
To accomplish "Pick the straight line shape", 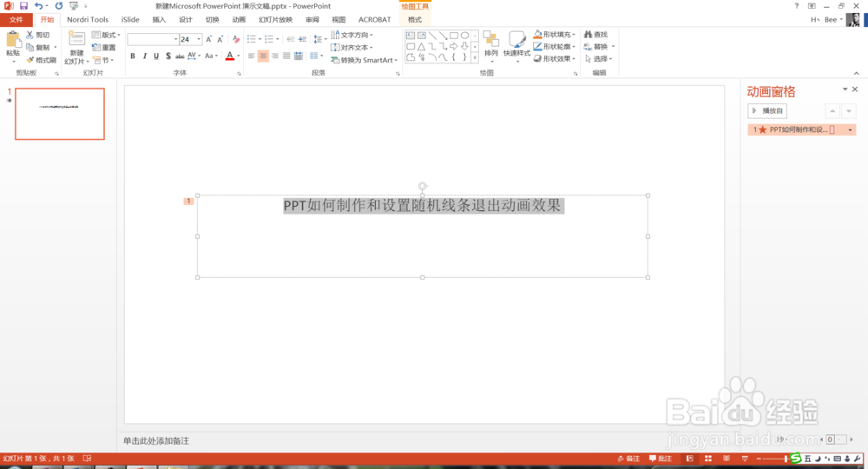I will point(432,36).
